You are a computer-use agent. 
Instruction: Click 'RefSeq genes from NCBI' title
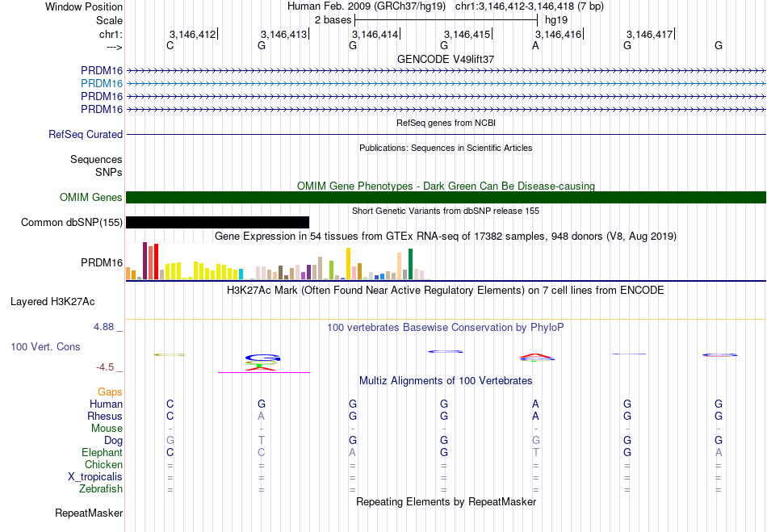pos(446,124)
